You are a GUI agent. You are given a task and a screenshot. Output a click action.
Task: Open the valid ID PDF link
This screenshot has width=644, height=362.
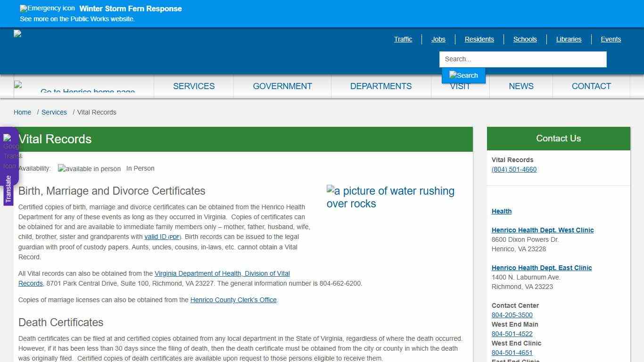[162, 237]
